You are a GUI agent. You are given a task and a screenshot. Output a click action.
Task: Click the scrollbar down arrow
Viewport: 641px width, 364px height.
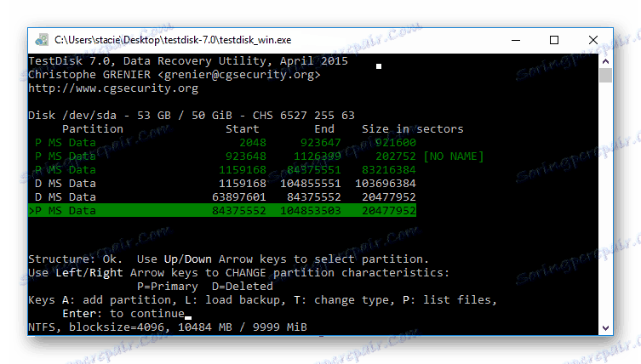(605, 328)
